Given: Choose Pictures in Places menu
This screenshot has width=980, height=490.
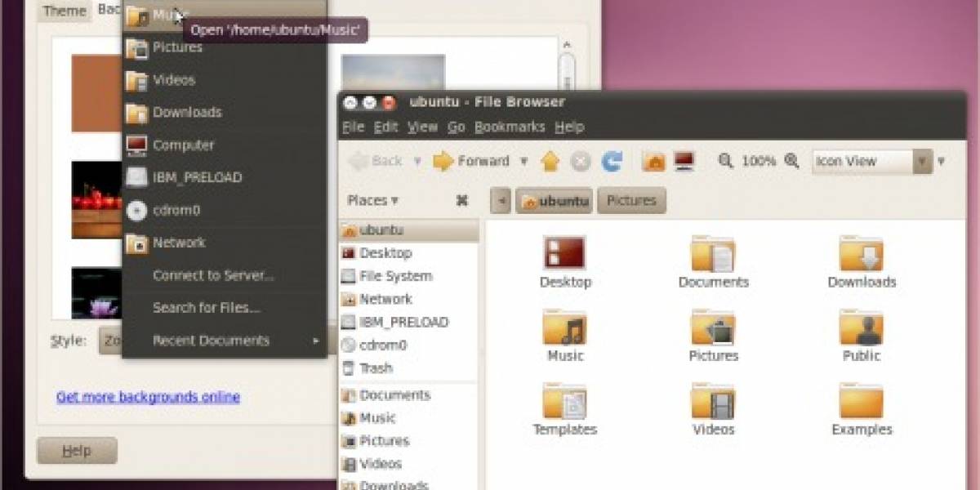Looking at the screenshot, I should point(225,47).
